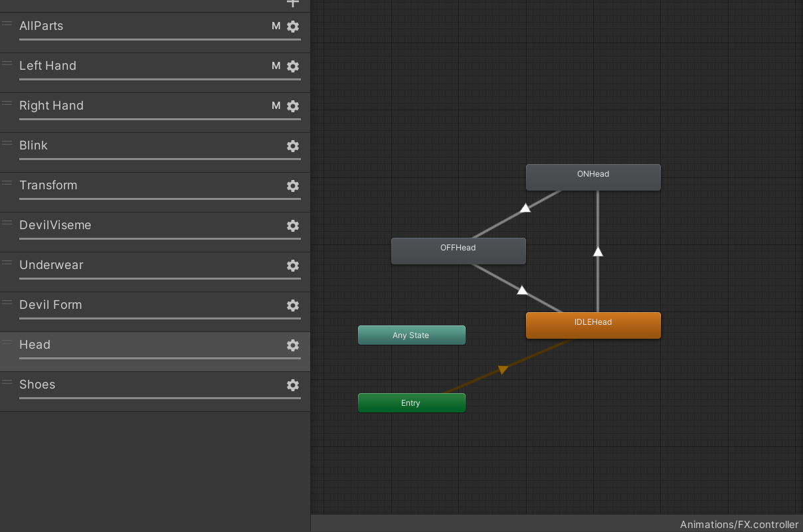This screenshot has width=803, height=532.
Task: Open DevilViseme layer settings gear
Action: coord(293,226)
